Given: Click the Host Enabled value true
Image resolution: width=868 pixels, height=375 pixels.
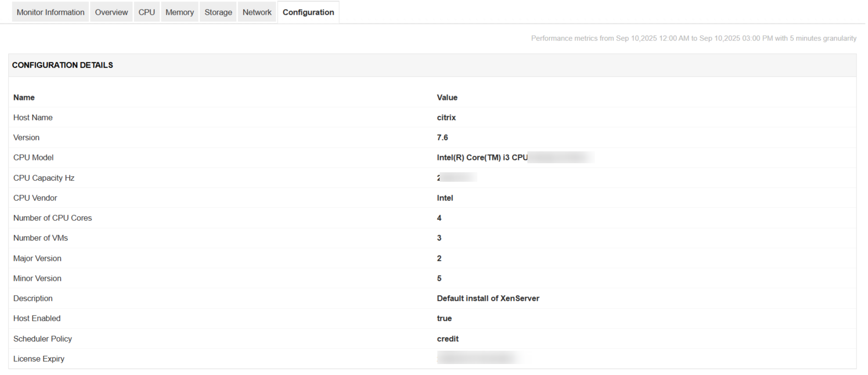Looking at the screenshot, I should click(444, 318).
